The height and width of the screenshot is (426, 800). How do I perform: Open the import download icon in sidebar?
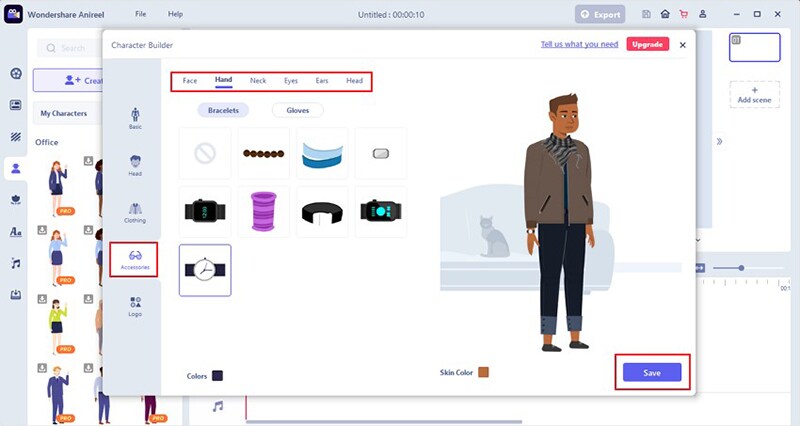coord(16,295)
